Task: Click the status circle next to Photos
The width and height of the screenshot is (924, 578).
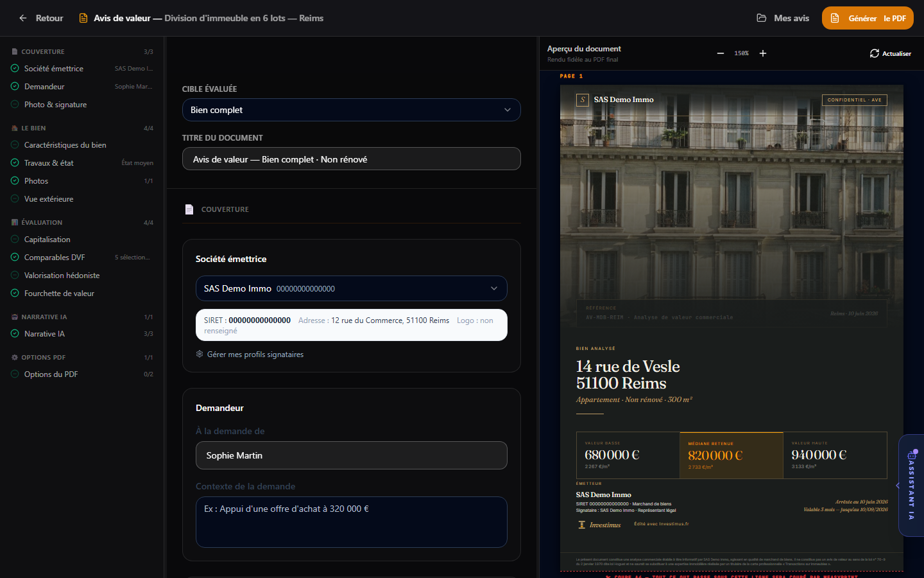Action: pyautogui.click(x=15, y=181)
